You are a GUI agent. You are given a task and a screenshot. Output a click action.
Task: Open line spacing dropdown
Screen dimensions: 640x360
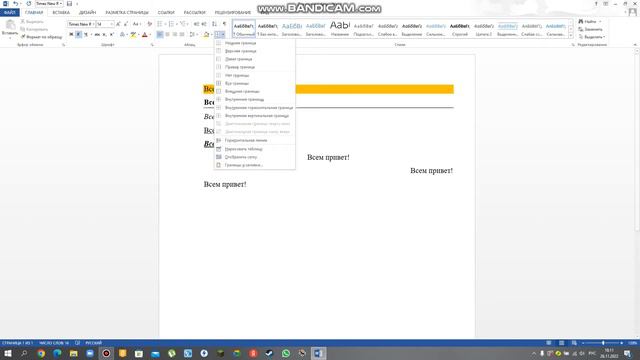click(x=193, y=35)
